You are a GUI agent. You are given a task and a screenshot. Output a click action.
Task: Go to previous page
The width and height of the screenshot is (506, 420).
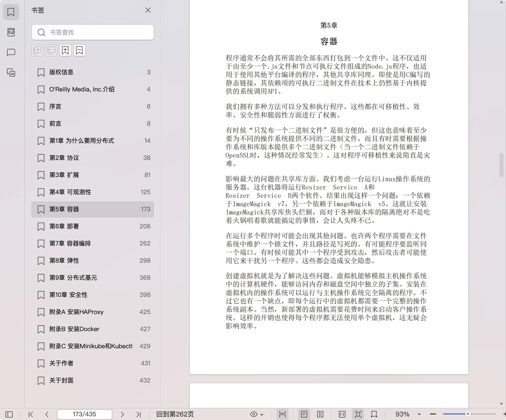[x=47, y=414]
